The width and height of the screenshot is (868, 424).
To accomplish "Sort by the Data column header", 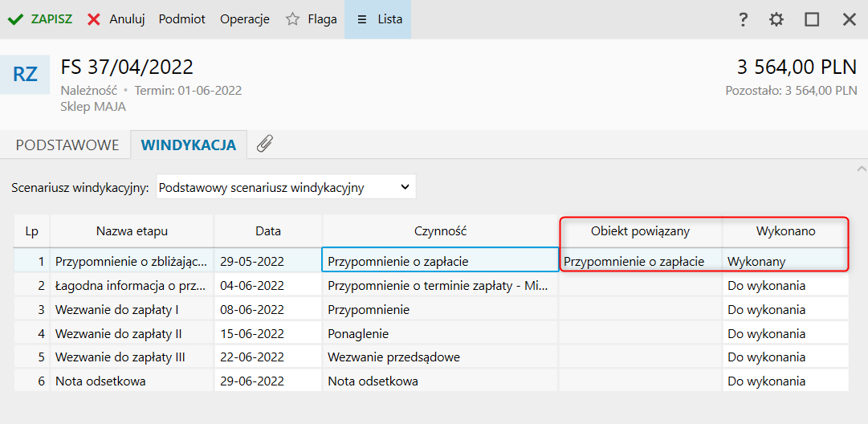I will pos(268,231).
